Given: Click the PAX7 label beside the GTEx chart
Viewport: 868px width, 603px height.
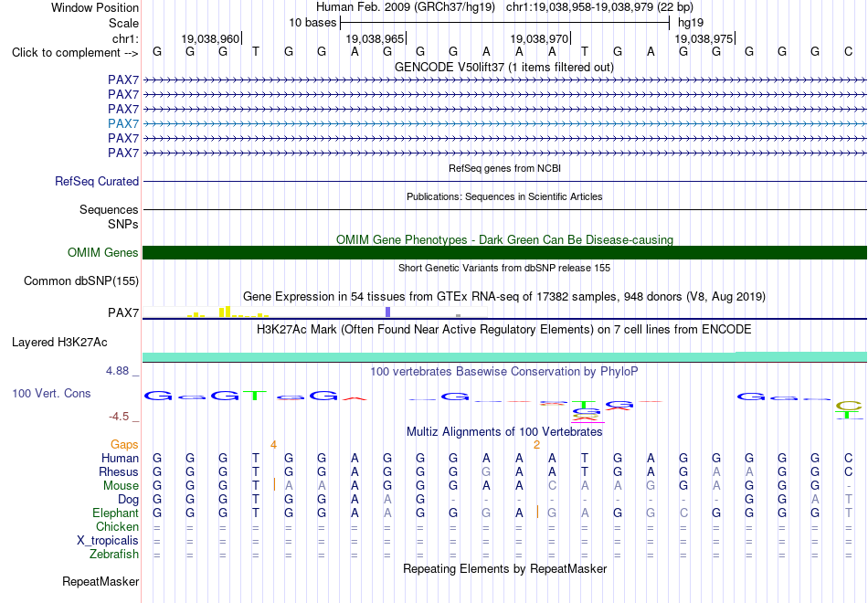Looking at the screenshot, I should click(123, 312).
